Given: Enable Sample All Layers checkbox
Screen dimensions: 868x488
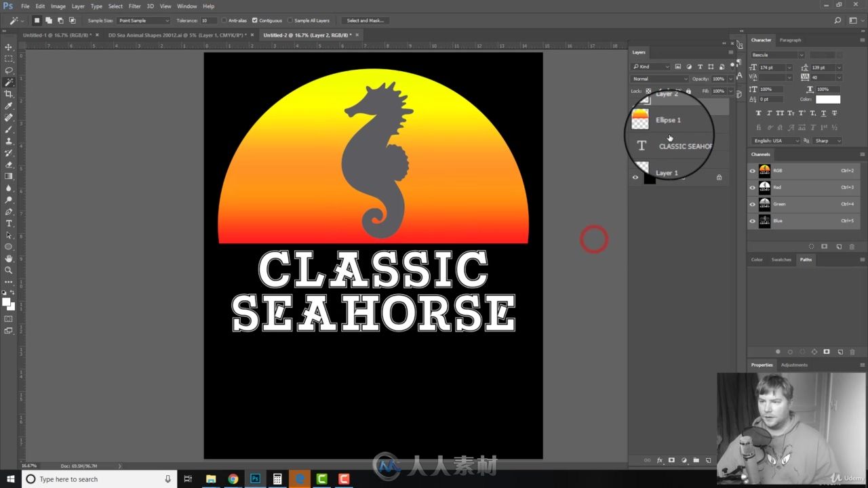Looking at the screenshot, I should (290, 20).
